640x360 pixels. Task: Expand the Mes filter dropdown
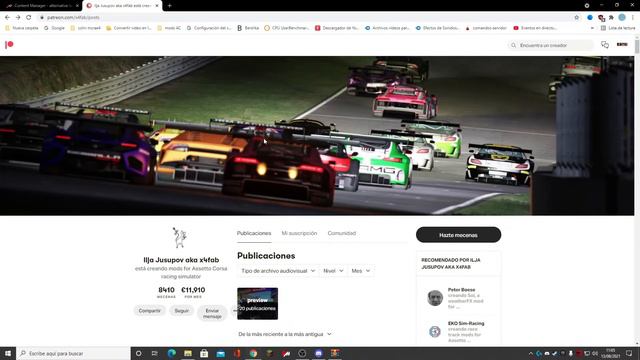pyautogui.click(x=361, y=271)
